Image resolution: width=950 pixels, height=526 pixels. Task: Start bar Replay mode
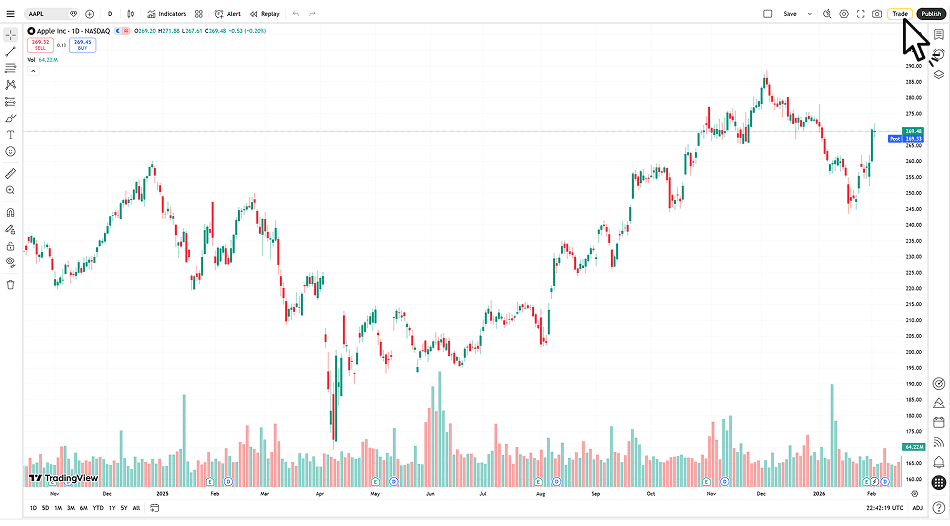point(265,14)
